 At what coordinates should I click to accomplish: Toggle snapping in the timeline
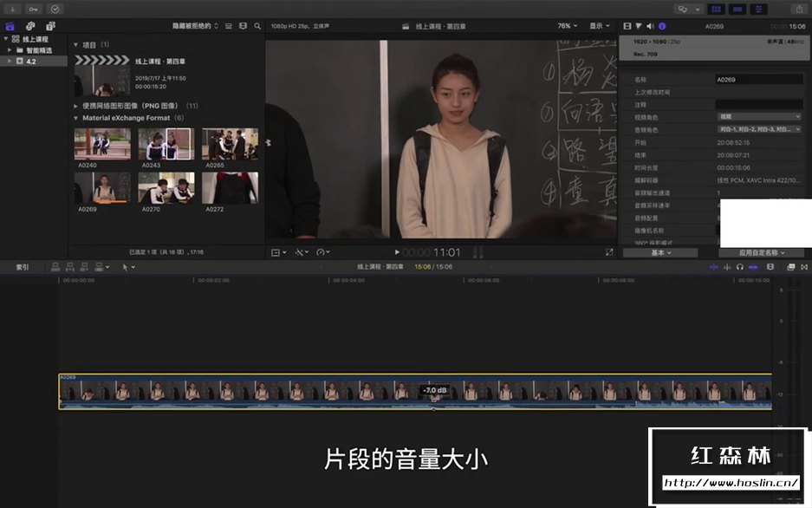(753, 267)
